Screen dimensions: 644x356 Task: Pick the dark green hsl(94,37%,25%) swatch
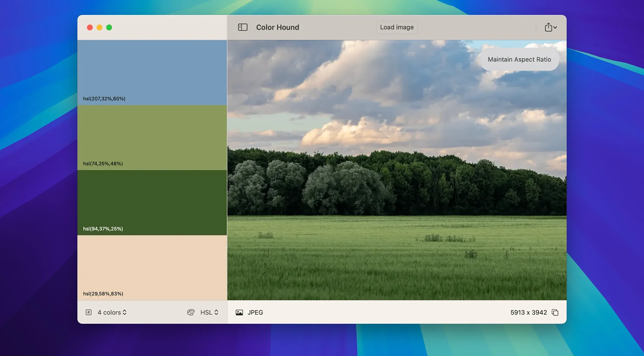tap(152, 202)
